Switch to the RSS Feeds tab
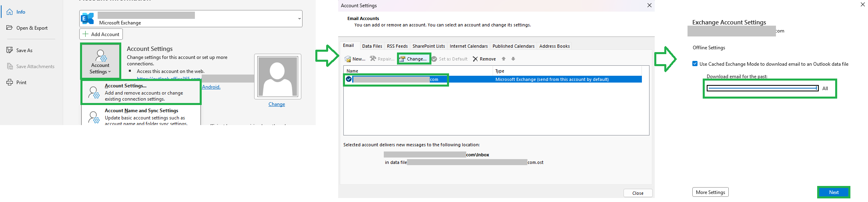The height and width of the screenshot is (202, 868). [397, 46]
